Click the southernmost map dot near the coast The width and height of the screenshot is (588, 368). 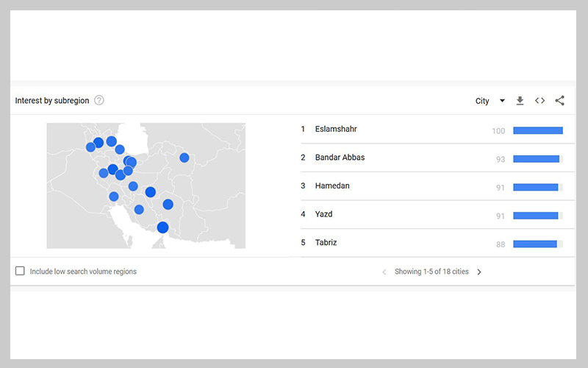point(162,227)
